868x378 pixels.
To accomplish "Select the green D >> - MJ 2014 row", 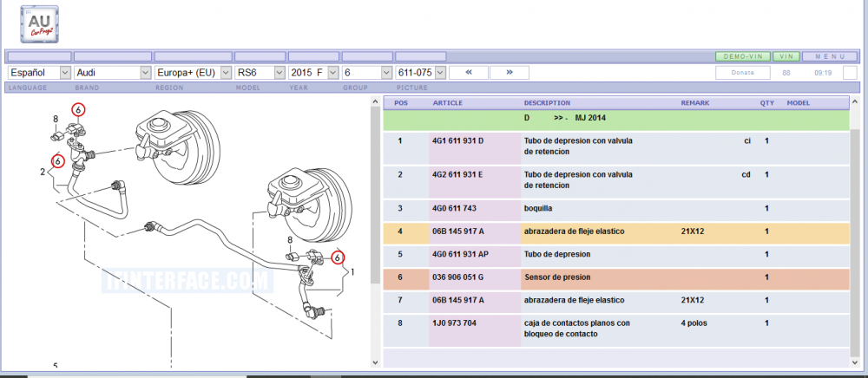I will [616, 120].
